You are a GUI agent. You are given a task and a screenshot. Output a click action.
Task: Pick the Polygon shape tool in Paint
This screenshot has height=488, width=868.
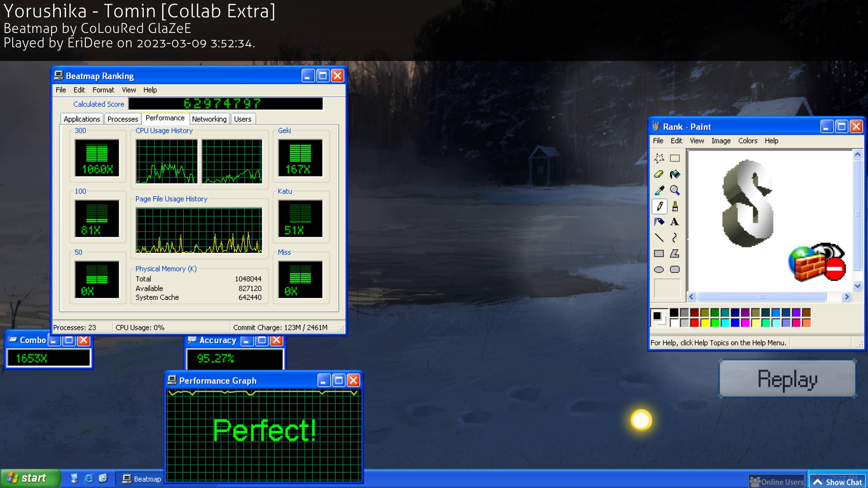pos(675,253)
